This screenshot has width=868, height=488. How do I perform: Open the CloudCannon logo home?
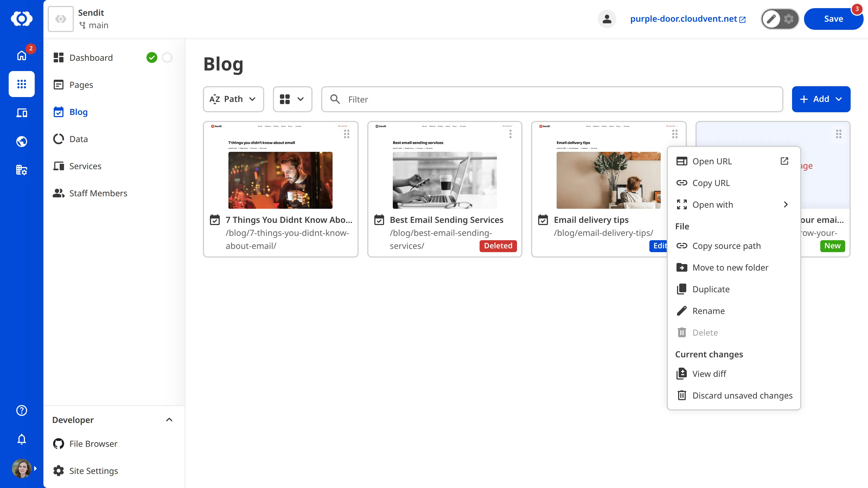[x=22, y=18]
